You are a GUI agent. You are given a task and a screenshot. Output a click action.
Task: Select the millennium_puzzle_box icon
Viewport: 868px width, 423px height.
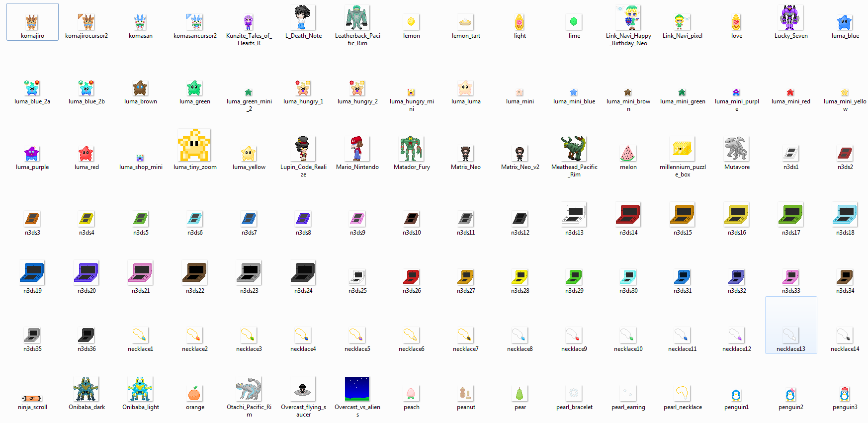pyautogui.click(x=682, y=149)
